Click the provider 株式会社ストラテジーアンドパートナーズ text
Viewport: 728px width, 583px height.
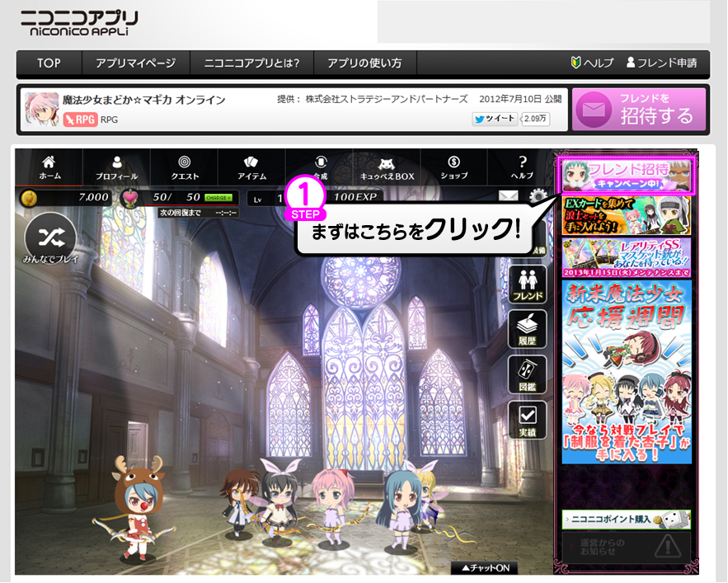coord(387,99)
